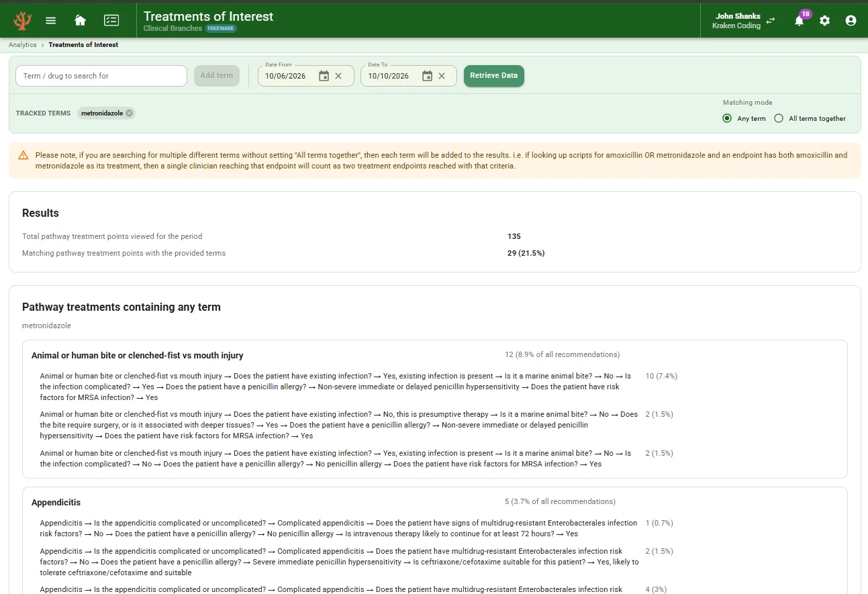868x594 pixels.
Task: Switch organisation using the swap arrows icon
Action: pos(771,21)
